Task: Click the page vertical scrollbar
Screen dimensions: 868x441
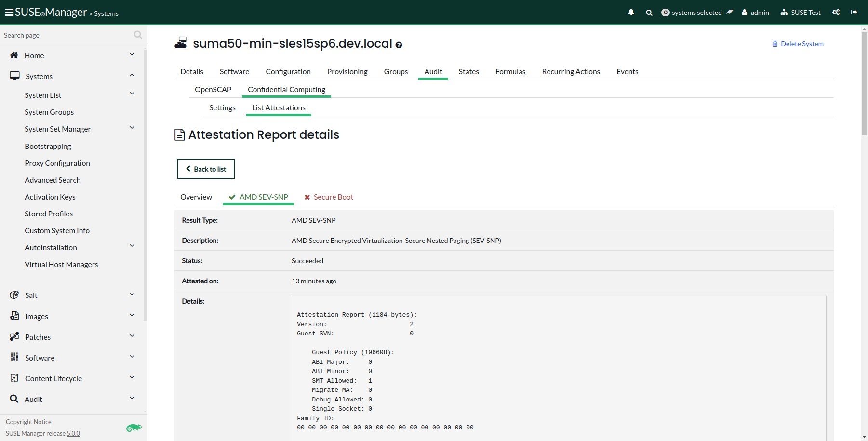Action: click(864, 84)
